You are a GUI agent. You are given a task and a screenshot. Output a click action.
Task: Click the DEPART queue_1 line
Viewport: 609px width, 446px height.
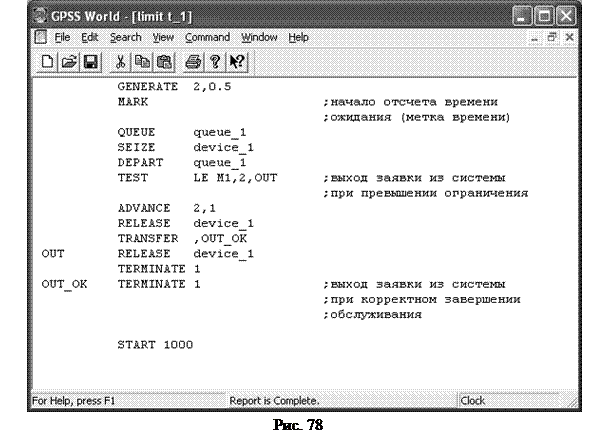click(x=182, y=163)
